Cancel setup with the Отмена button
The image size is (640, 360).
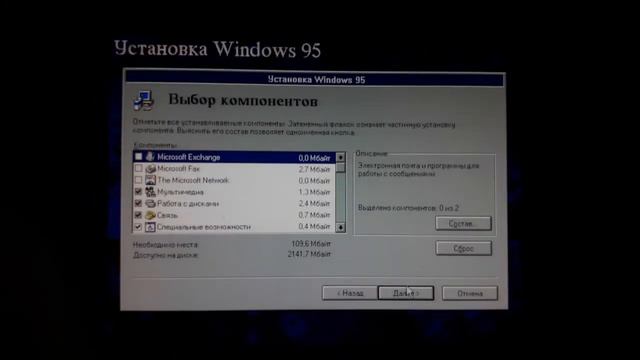point(470,293)
